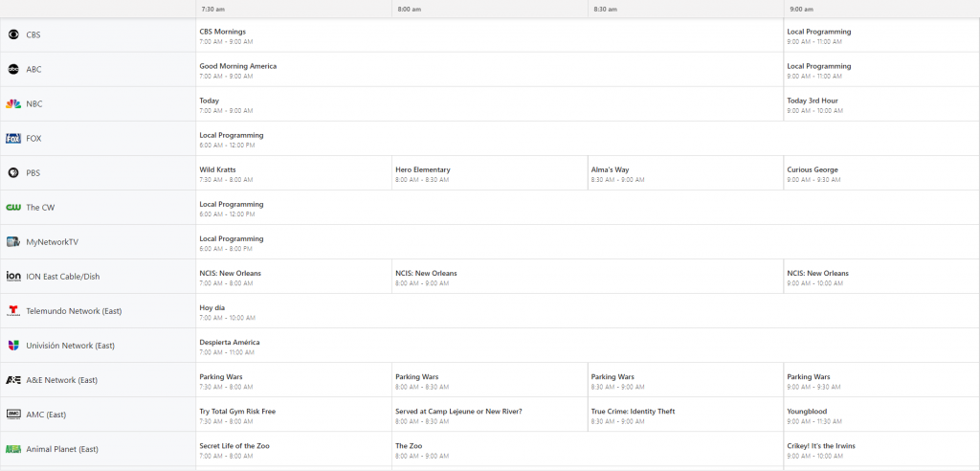Select A&E Network (East) channel name
Image resolution: width=980 pixels, height=471 pixels.
(62, 380)
